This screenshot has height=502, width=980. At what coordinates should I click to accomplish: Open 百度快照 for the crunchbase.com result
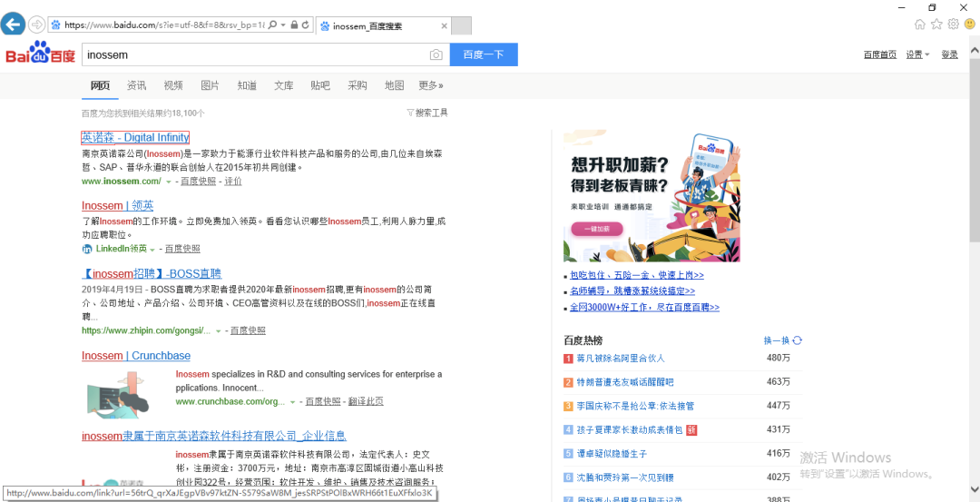[323, 401]
